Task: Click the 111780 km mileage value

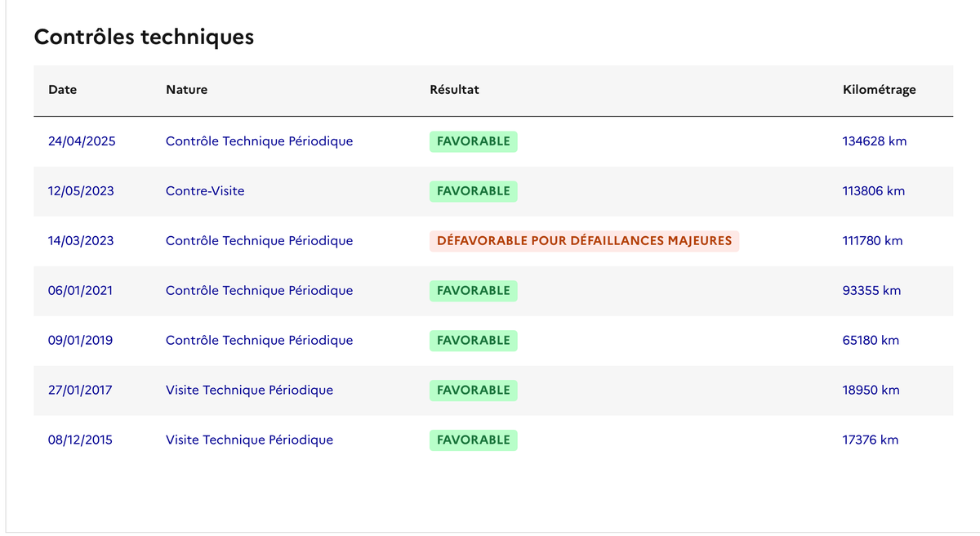Action: [872, 241]
